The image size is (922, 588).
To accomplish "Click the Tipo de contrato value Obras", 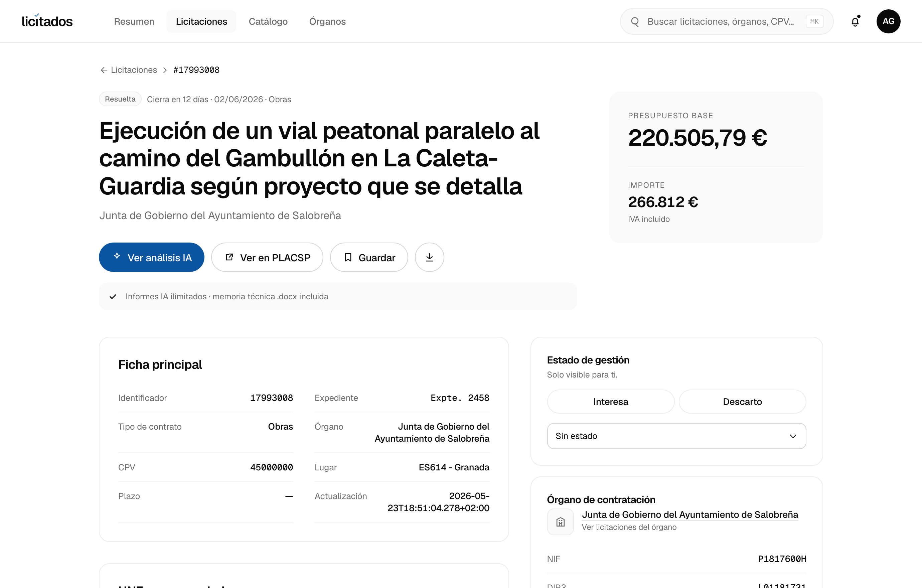I will [280, 426].
